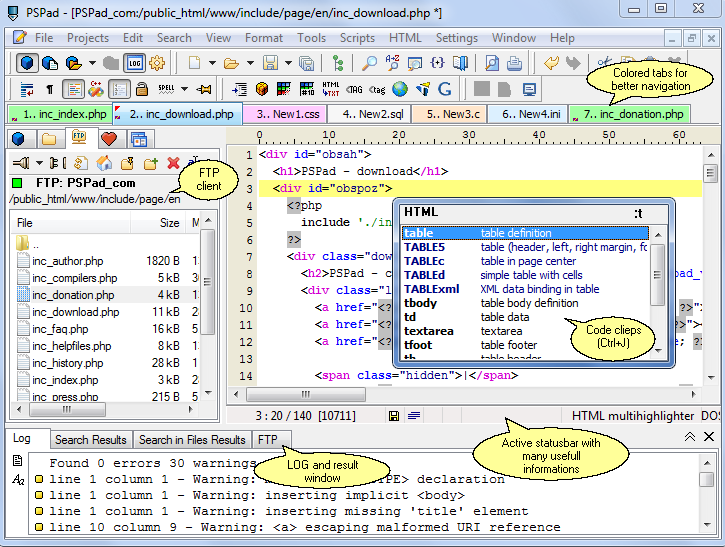This screenshot has height=547, width=725.
Task: Toggle the special characters pilcrow button
Action: (50, 89)
